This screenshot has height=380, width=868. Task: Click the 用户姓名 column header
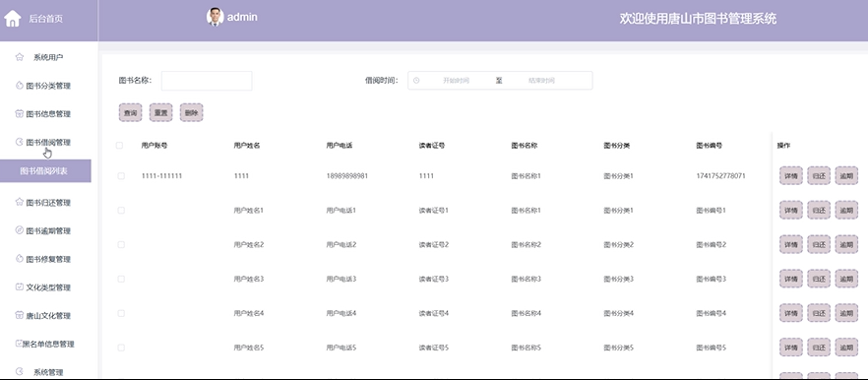247,146
